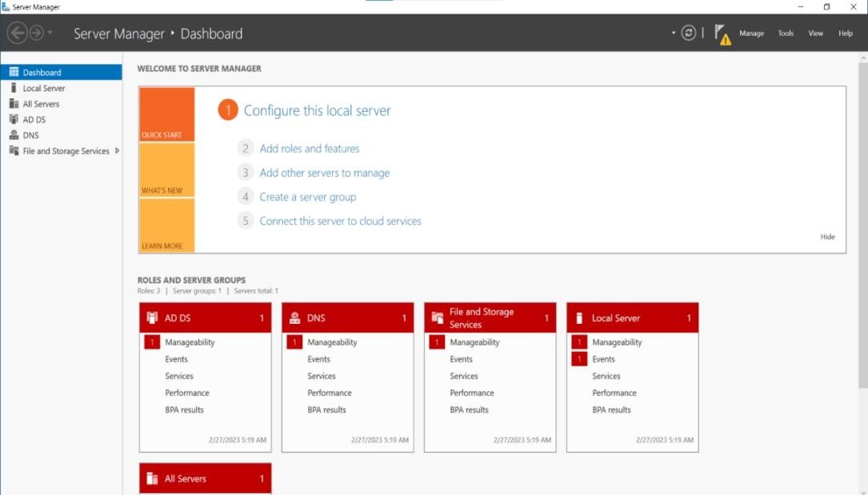Open the Tools menu

pyautogui.click(x=786, y=33)
